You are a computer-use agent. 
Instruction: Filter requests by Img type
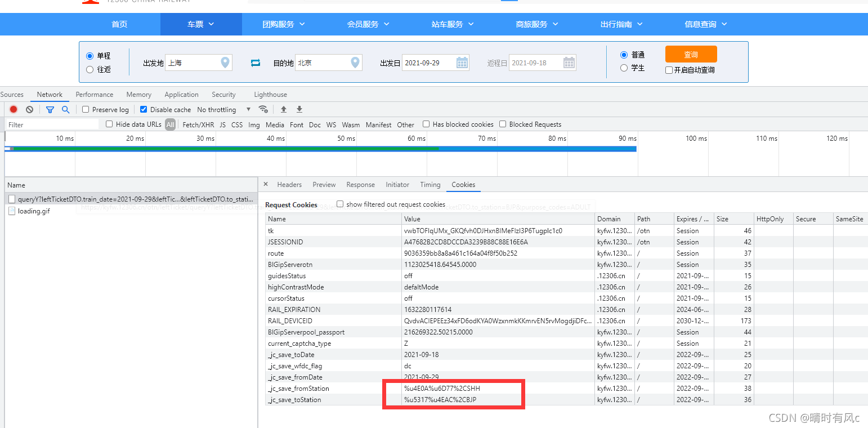pos(254,124)
